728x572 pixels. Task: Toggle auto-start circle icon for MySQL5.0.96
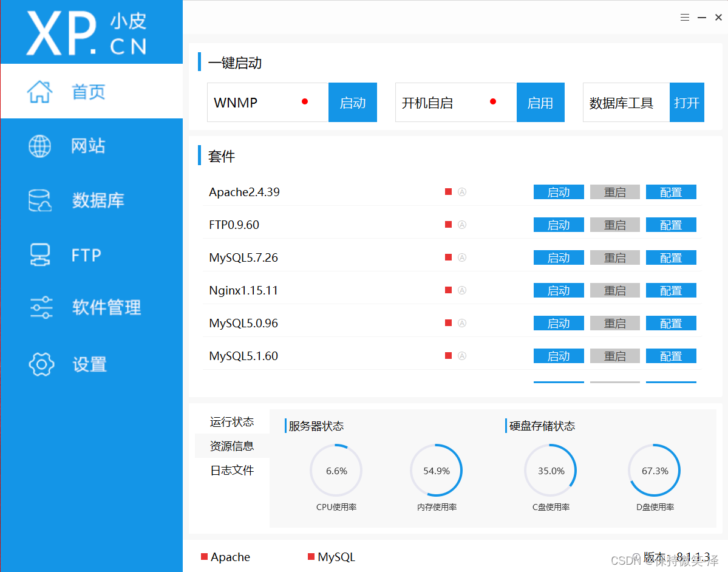point(462,323)
